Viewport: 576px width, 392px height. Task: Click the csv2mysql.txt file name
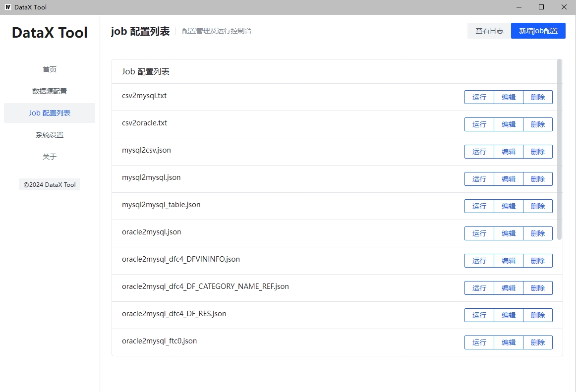click(x=144, y=96)
